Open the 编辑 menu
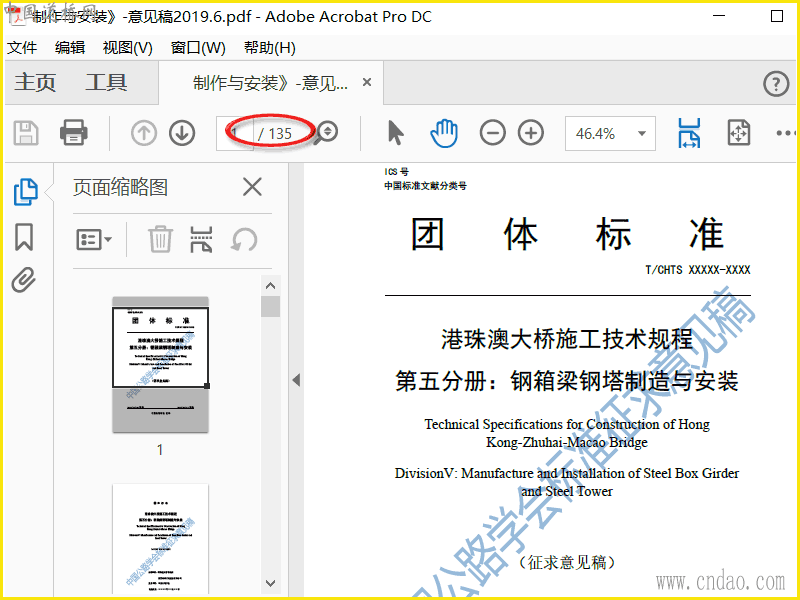Screen dimensions: 800x600 [70, 47]
